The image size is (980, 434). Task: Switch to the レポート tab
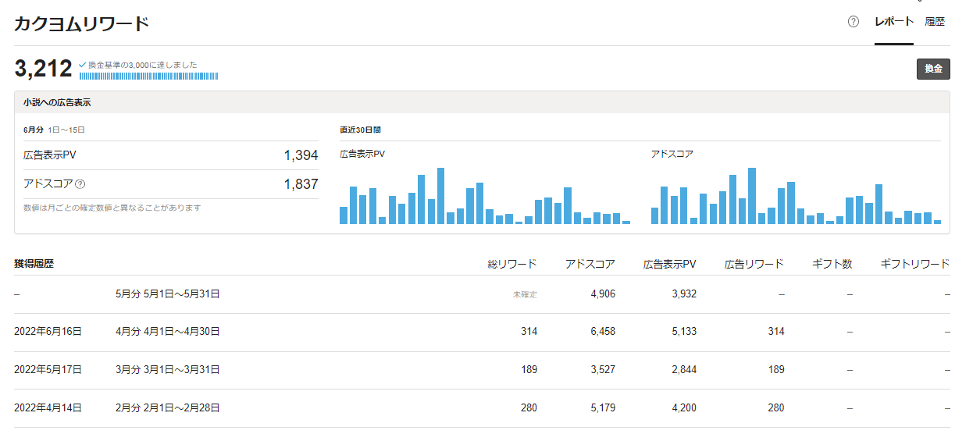[x=893, y=22]
